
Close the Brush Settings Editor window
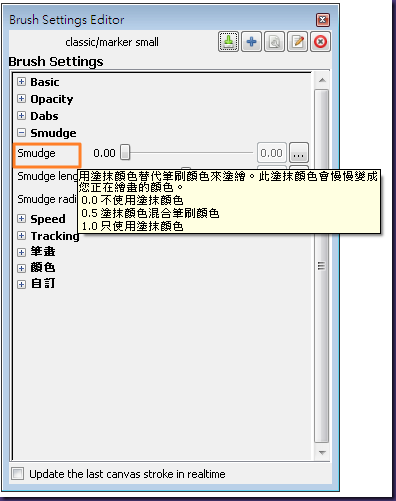(x=323, y=20)
